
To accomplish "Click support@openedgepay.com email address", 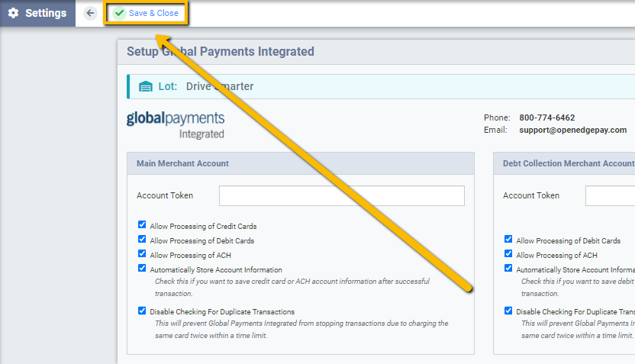I will pyautogui.click(x=573, y=130).
